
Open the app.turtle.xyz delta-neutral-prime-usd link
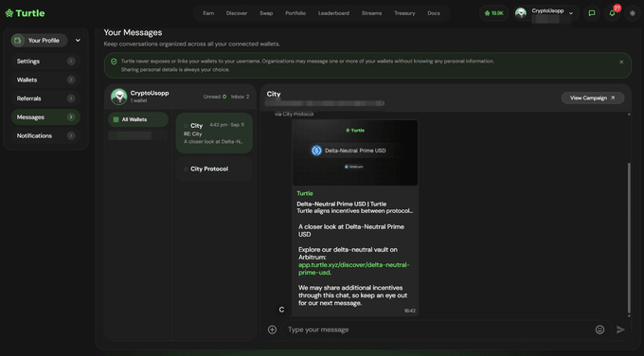coord(353,269)
